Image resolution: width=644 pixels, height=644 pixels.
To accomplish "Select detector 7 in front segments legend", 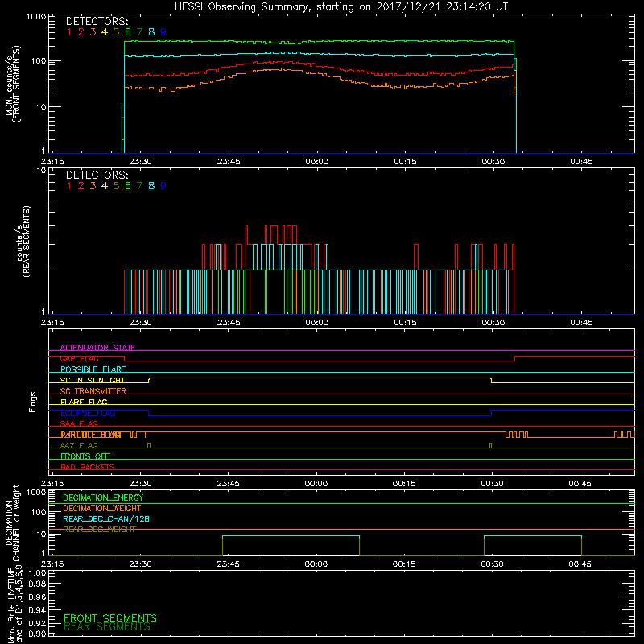I will coord(139,32).
